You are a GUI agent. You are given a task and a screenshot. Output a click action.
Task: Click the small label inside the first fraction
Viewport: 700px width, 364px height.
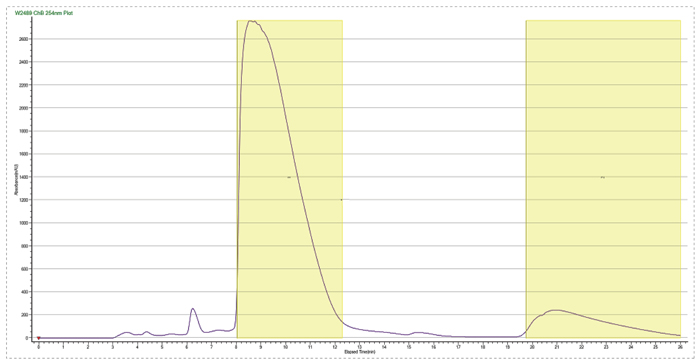289,177
